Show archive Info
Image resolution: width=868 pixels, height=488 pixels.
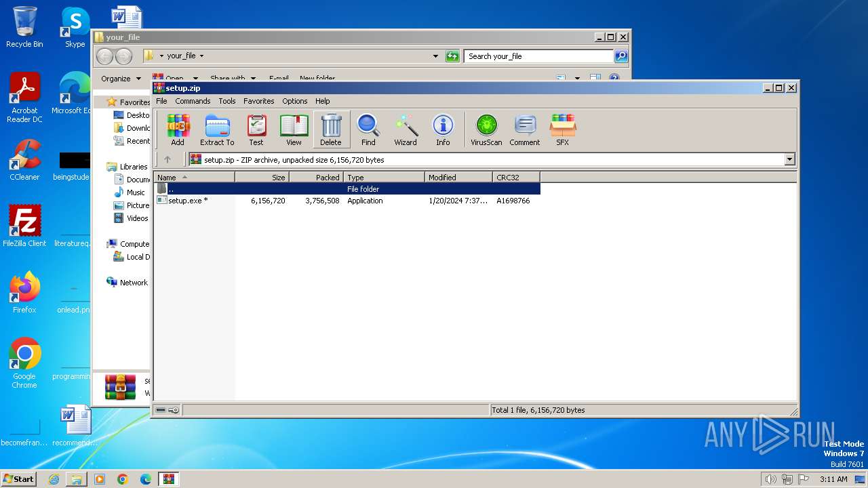point(443,129)
